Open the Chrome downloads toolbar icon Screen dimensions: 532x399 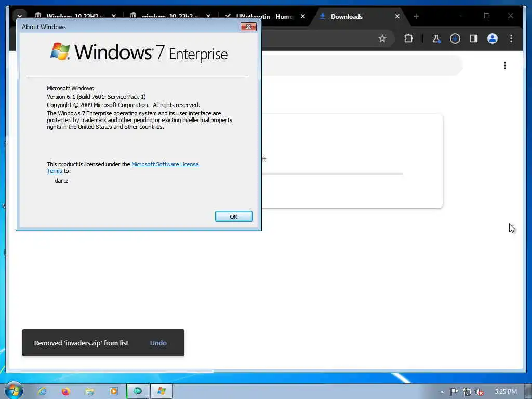(x=455, y=38)
